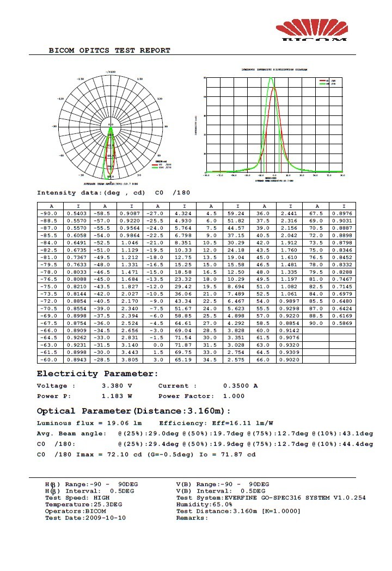The image size is (392, 571).
Task: Select table cell 2.441
Action: pos(289,213)
